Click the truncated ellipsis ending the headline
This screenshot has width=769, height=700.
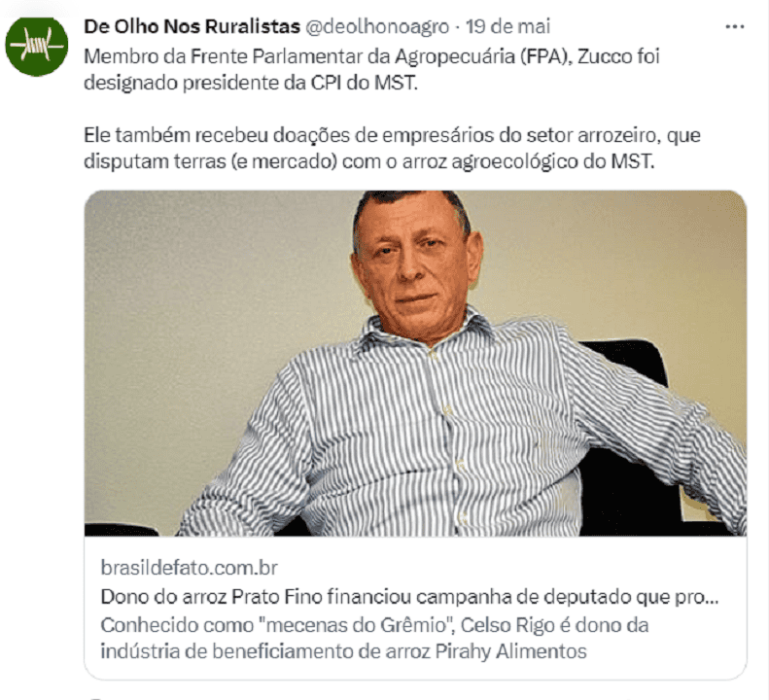click(x=711, y=600)
